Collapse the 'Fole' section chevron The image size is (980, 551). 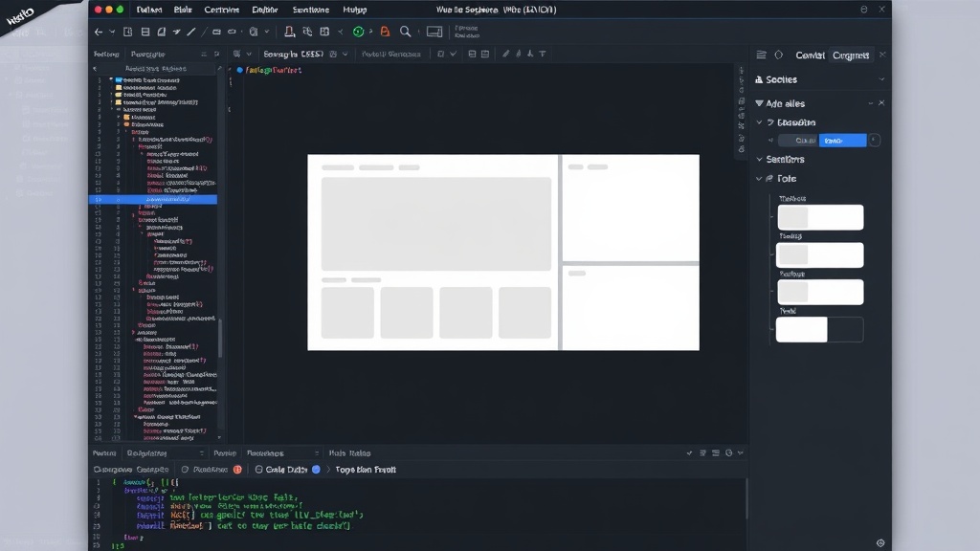[759, 179]
